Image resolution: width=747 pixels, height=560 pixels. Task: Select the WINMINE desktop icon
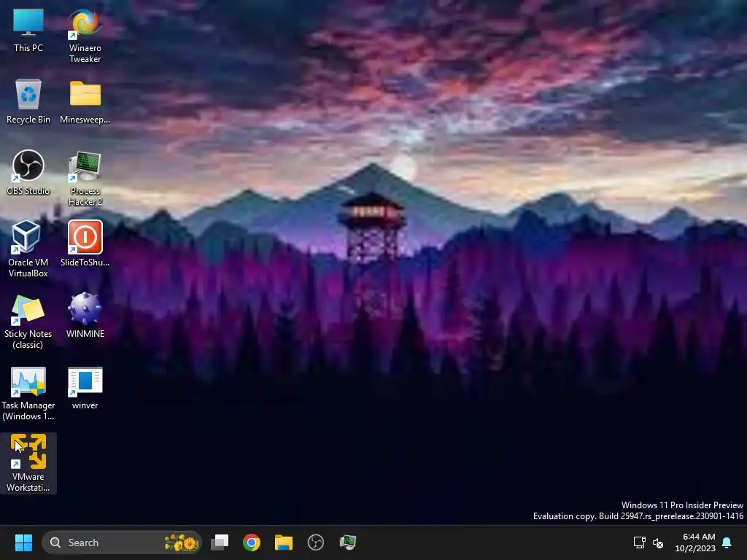(85, 315)
